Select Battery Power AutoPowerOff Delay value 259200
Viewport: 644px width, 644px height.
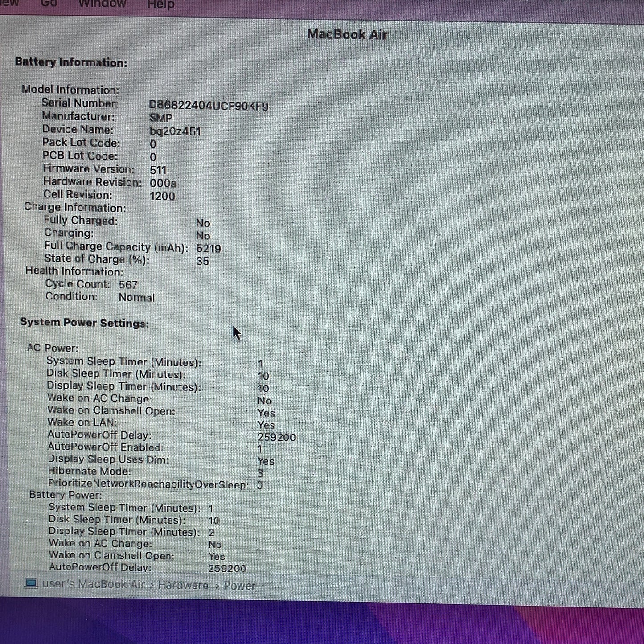pos(227,569)
